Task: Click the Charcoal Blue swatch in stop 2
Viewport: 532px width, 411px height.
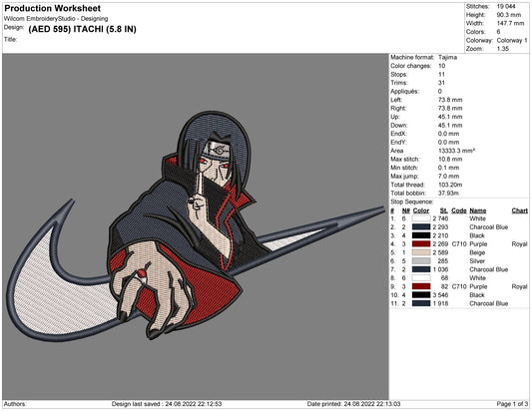Action: (421, 226)
